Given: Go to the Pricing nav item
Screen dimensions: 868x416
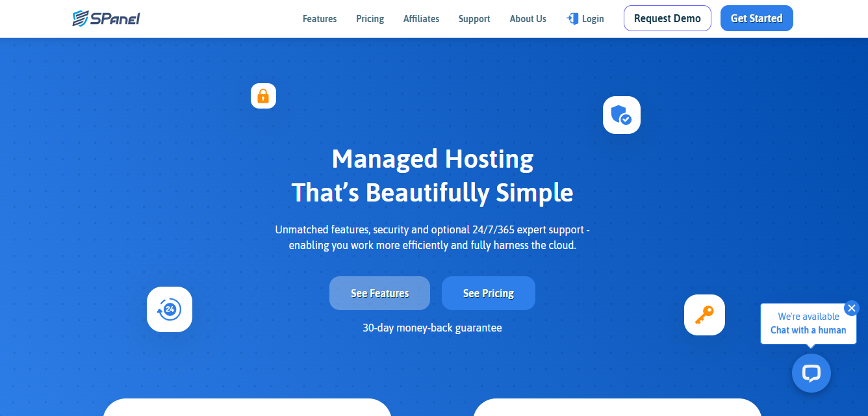Looking at the screenshot, I should [x=370, y=19].
